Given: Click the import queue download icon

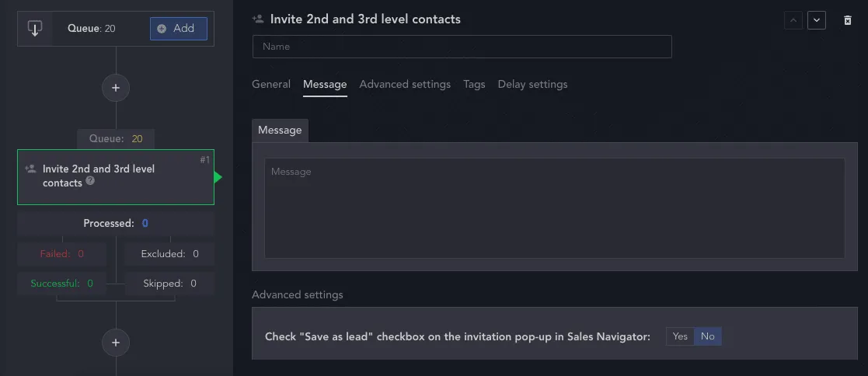Looking at the screenshot, I should click(x=35, y=29).
